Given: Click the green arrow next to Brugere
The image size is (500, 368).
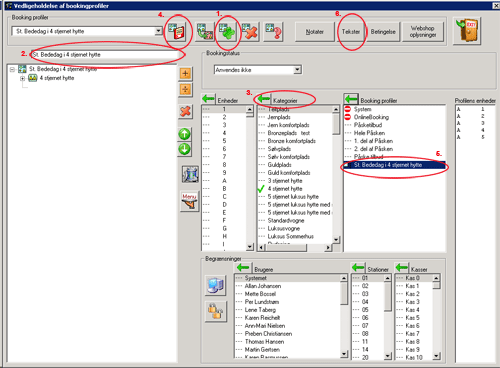Looking at the screenshot, I should pos(243,267).
